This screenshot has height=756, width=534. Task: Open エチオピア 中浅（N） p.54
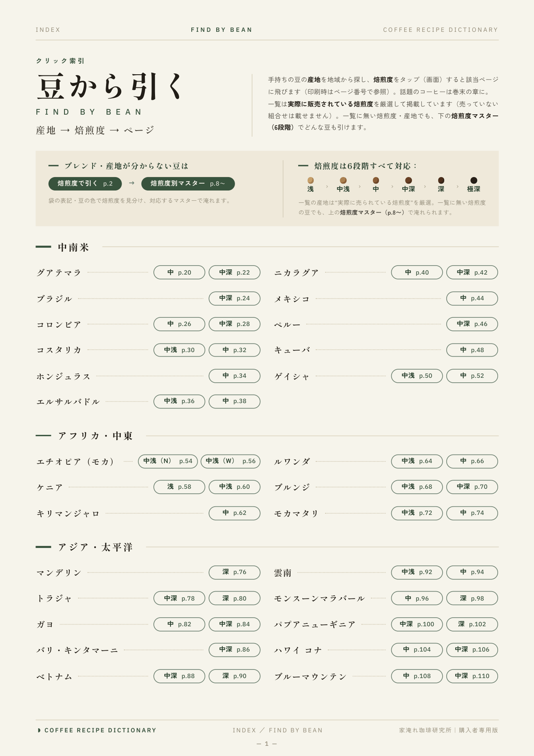click(x=168, y=461)
